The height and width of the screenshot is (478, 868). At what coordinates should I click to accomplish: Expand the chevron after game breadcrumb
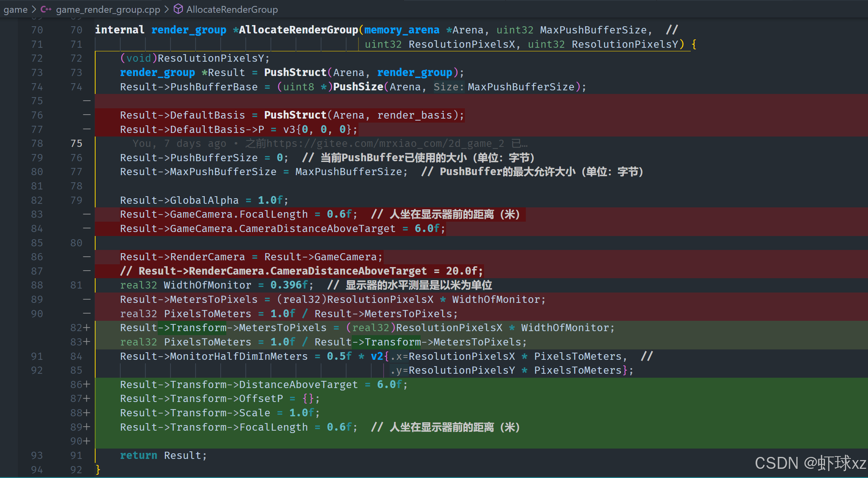click(34, 9)
